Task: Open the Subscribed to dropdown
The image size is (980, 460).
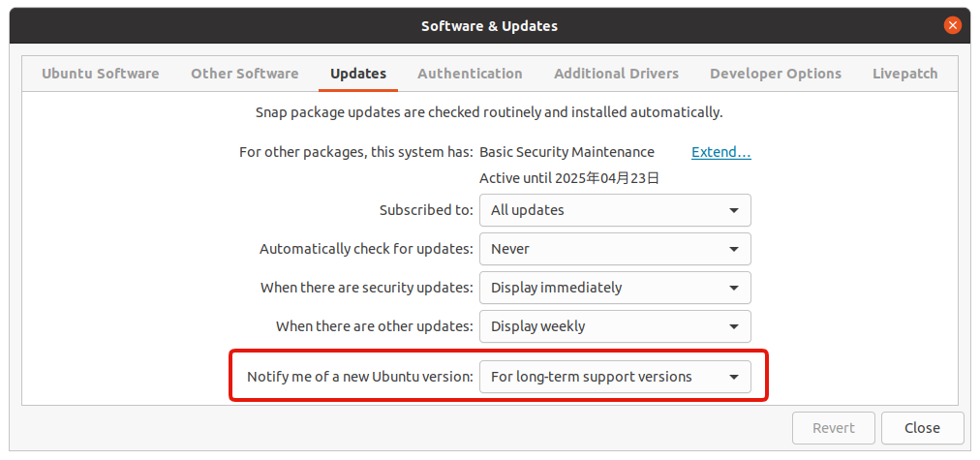Action: [x=615, y=210]
